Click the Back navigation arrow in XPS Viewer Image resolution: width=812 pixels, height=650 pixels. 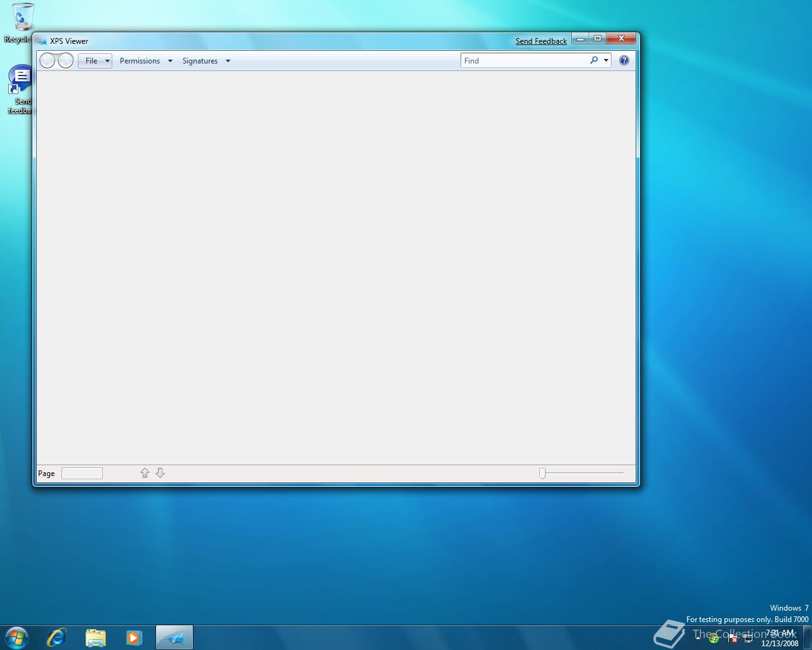(48, 61)
